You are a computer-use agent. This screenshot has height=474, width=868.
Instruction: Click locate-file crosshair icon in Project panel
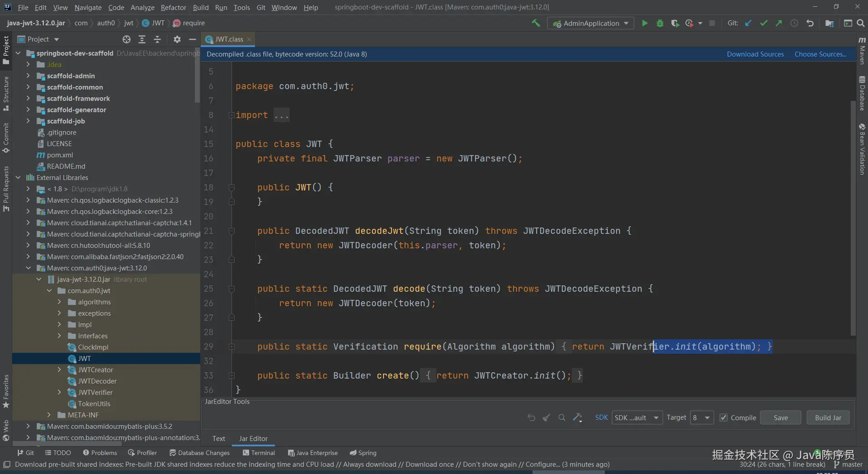tap(127, 39)
